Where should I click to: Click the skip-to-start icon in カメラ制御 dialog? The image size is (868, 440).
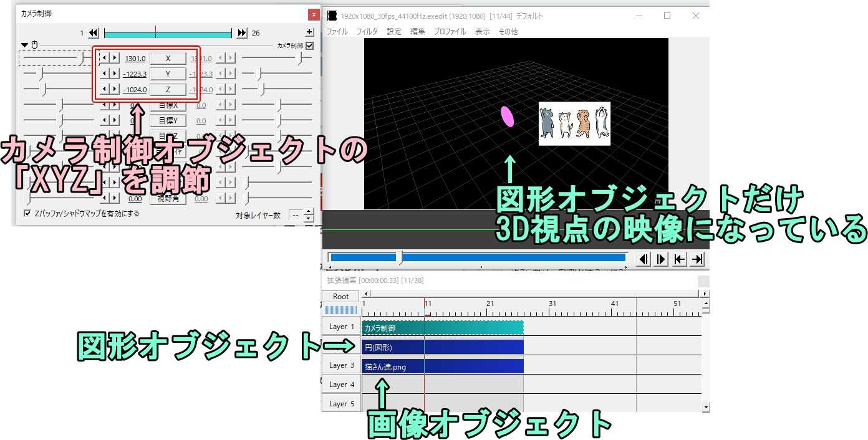92,32
